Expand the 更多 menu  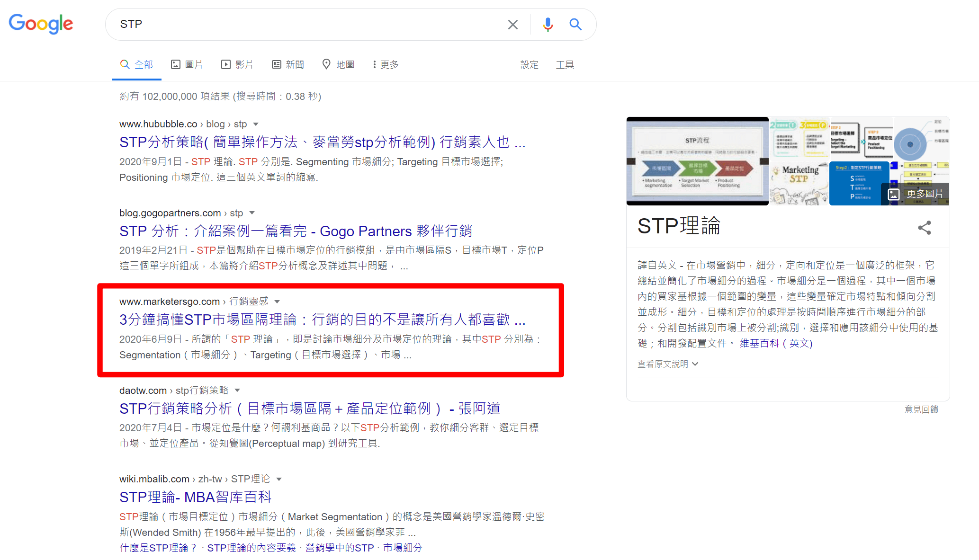click(386, 64)
